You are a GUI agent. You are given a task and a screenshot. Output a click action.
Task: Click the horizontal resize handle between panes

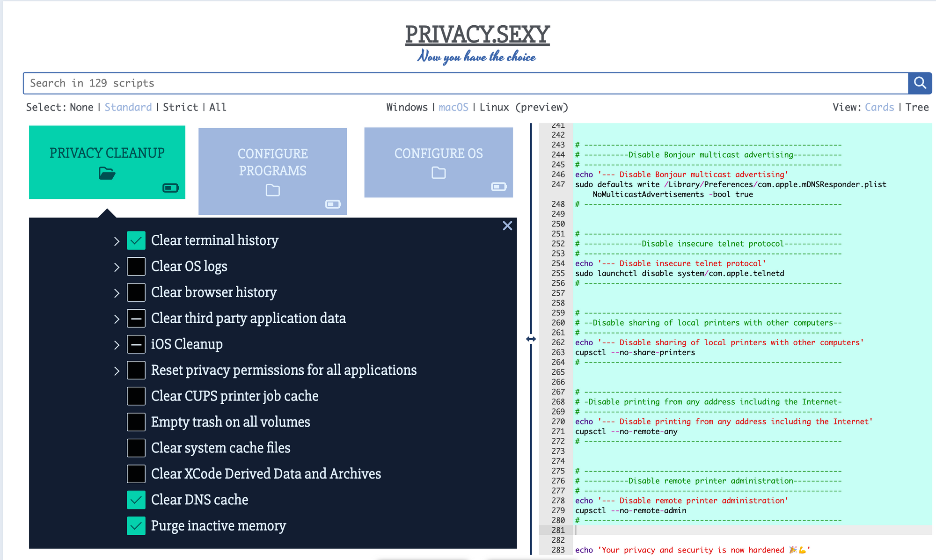point(531,339)
